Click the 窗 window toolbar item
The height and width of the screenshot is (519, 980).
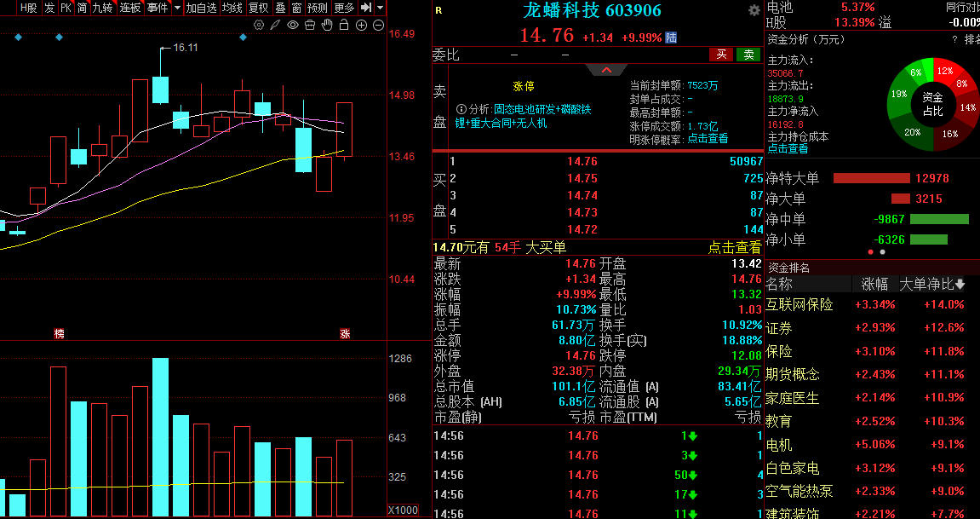296,8
